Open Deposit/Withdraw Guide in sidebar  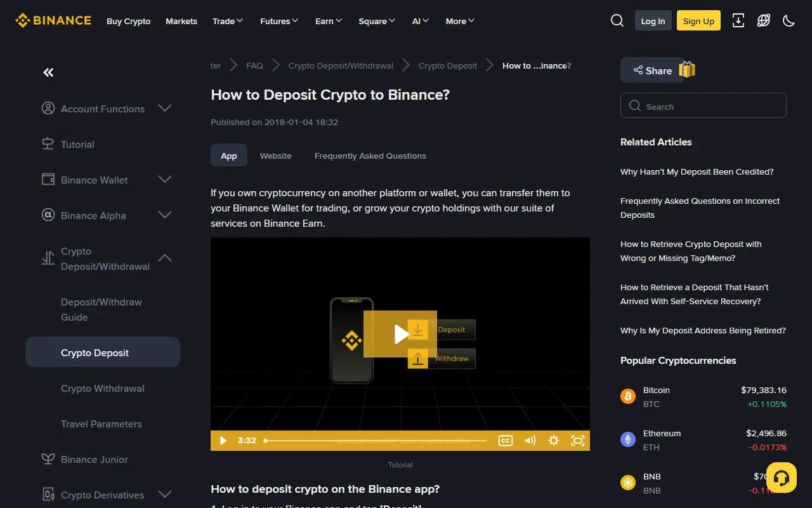coord(101,309)
